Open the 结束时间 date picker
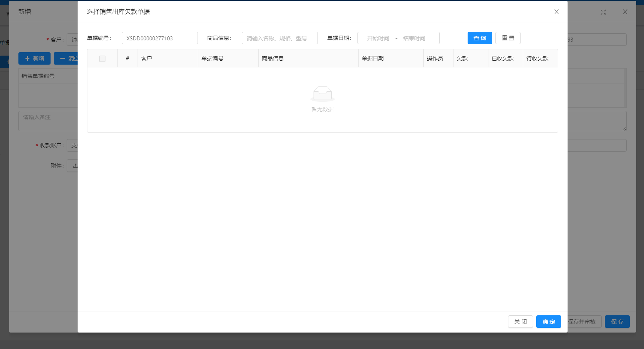 tap(414, 38)
